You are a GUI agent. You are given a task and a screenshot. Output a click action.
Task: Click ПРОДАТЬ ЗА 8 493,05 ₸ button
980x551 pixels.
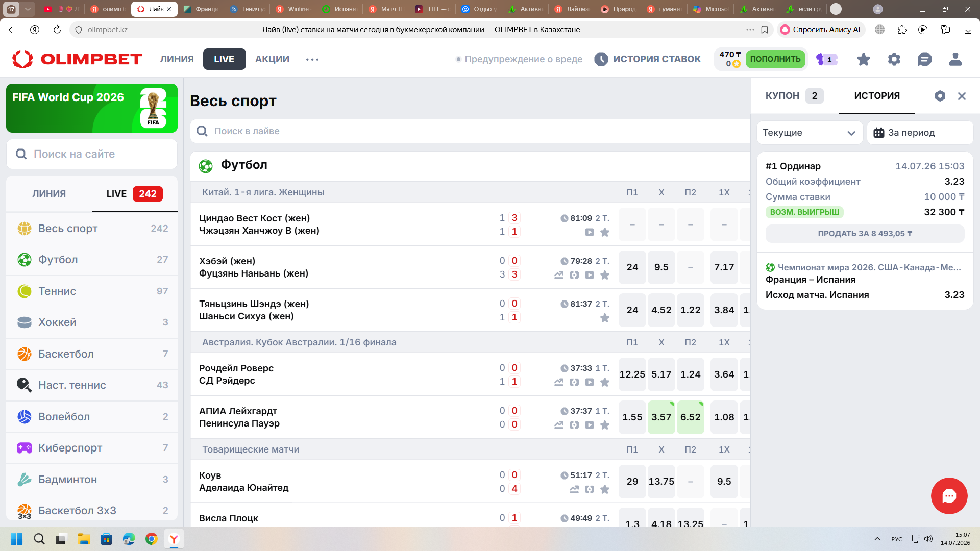coord(865,234)
